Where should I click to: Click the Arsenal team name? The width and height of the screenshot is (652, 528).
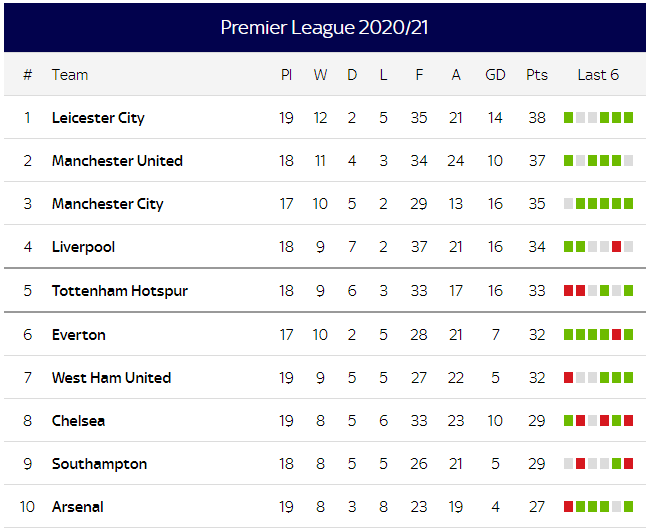pyautogui.click(x=78, y=507)
